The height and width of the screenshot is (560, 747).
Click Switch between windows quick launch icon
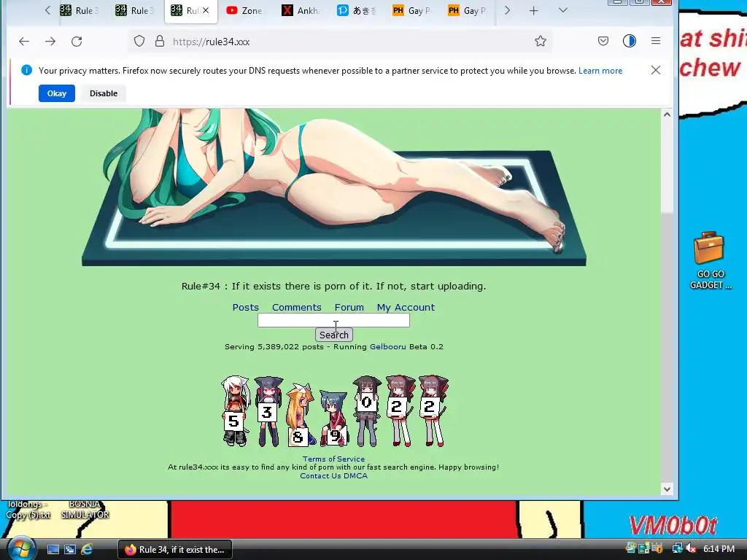coord(69,550)
